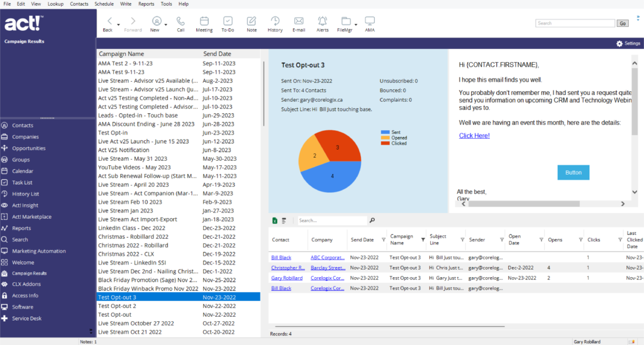
Task: Open the Tools menu
Action: [166, 4]
